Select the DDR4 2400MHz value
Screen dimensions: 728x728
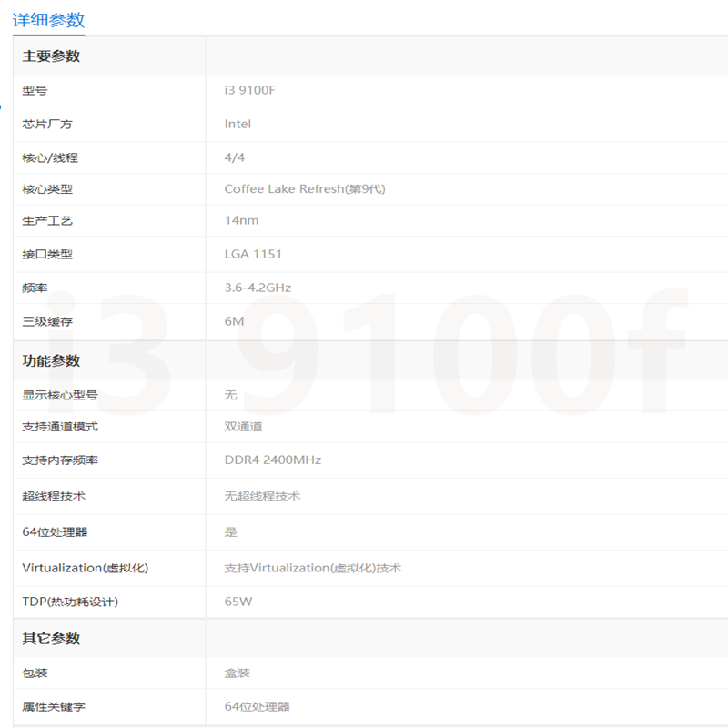[x=273, y=460]
